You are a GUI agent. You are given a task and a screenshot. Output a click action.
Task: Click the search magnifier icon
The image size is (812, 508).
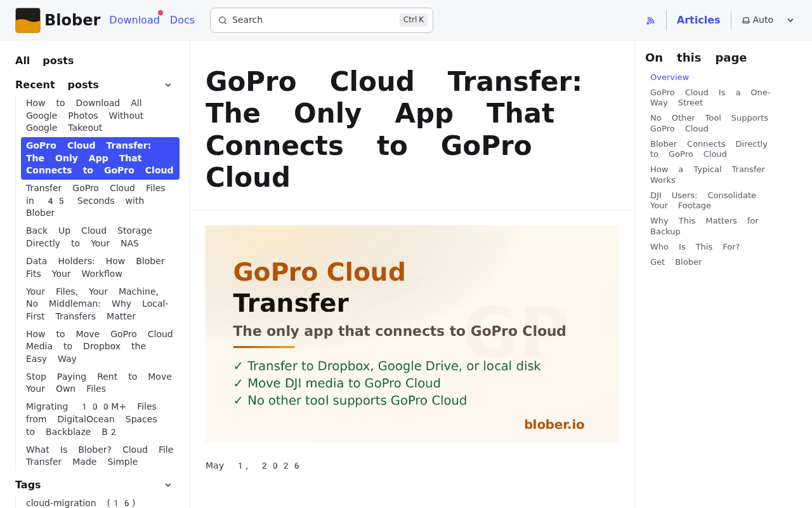(x=223, y=20)
